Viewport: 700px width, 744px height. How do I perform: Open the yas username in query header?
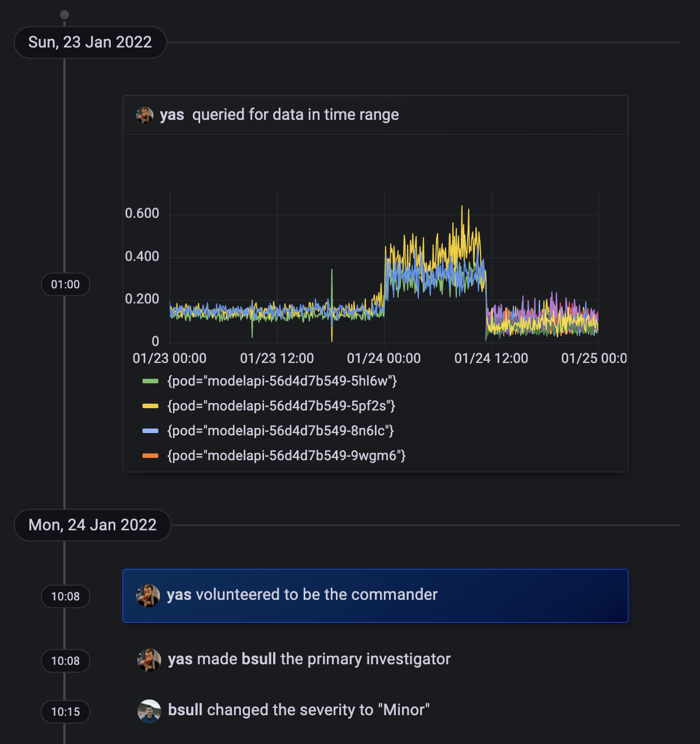click(x=172, y=115)
